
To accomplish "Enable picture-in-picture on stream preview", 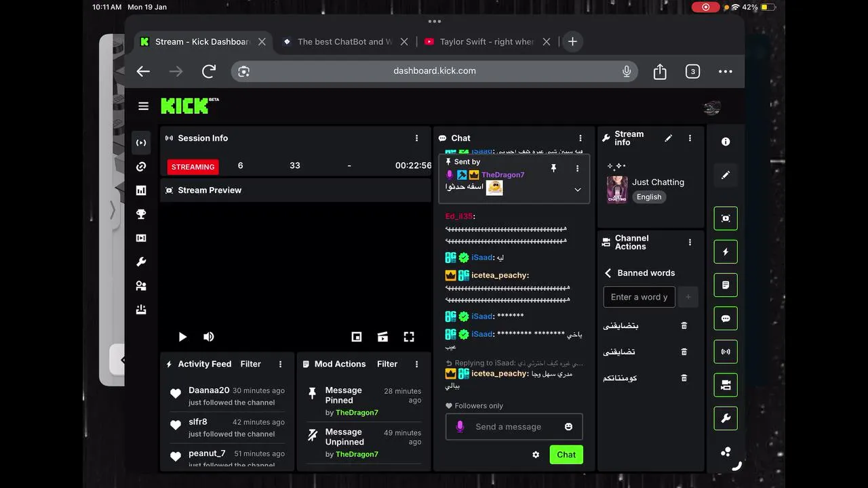I will [x=357, y=337].
